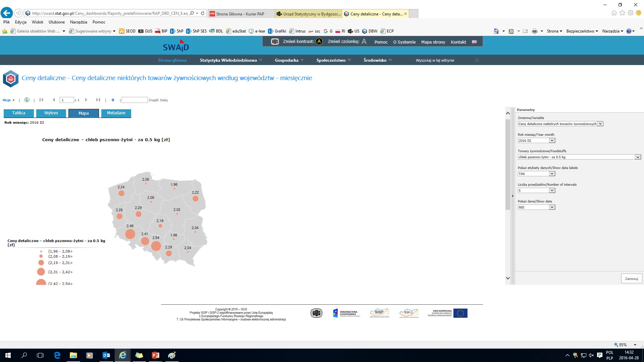This screenshot has height=362, width=644.
Task: Click the RSS feeds icon in the command bar
Action: tap(511, 31)
